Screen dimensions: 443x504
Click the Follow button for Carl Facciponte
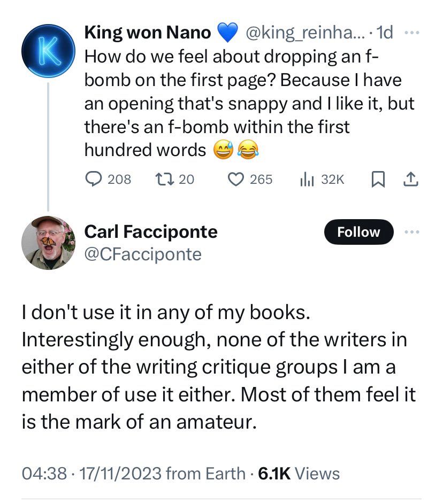358,232
